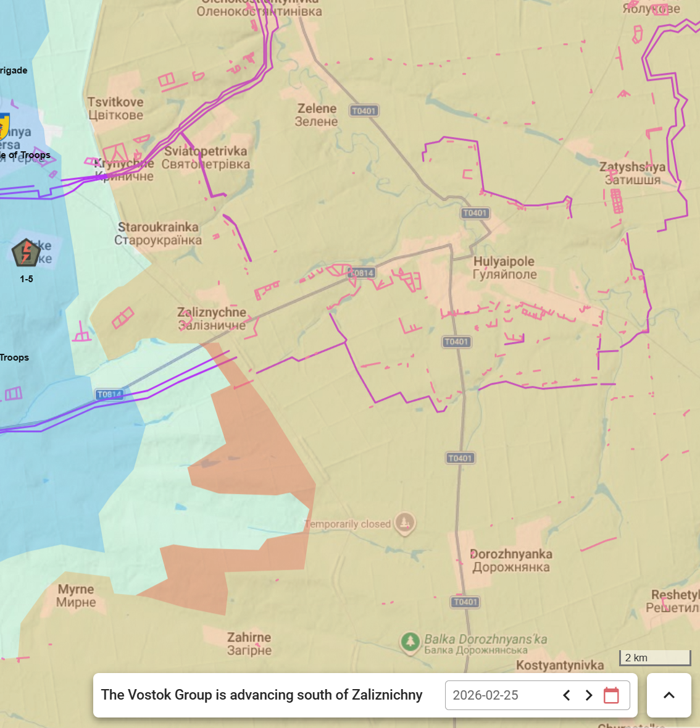The image size is (700, 728).
Task: Select the Staroukrainka village label
Action: coord(158,233)
